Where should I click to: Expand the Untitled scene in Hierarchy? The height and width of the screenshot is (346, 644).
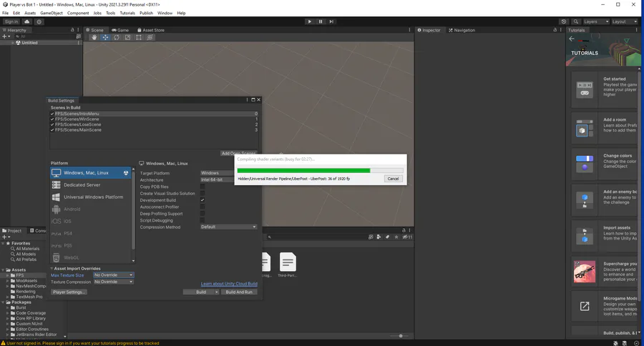[13, 43]
